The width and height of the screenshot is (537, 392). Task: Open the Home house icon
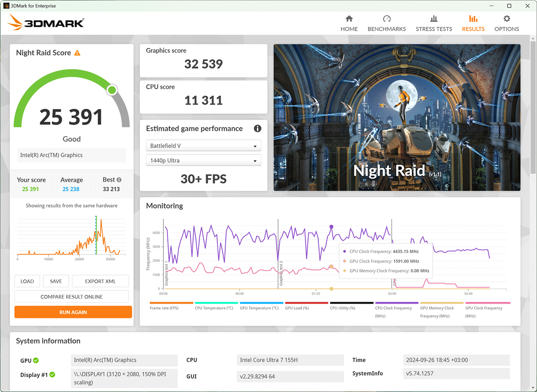[349, 19]
